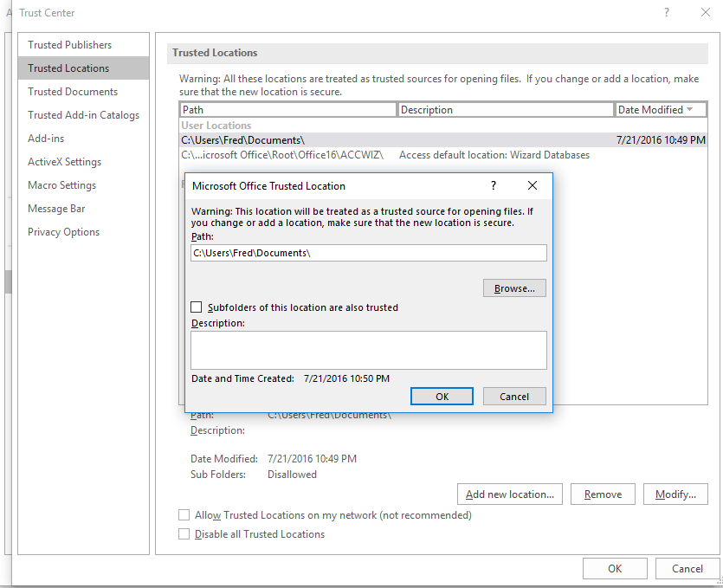The width and height of the screenshot is (723, 588).
Task: Click Trust Center OK button
Action: [x=615, y=569]
